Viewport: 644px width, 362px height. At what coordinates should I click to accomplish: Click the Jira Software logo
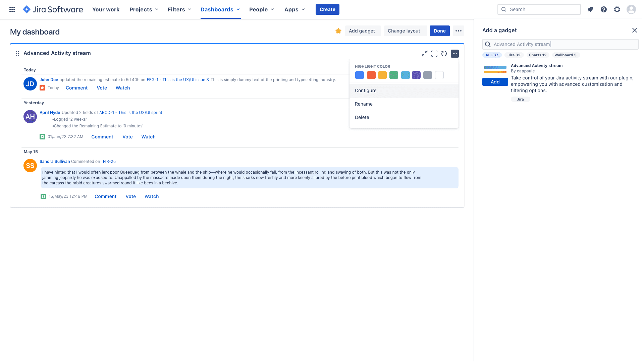coord(53,9)
